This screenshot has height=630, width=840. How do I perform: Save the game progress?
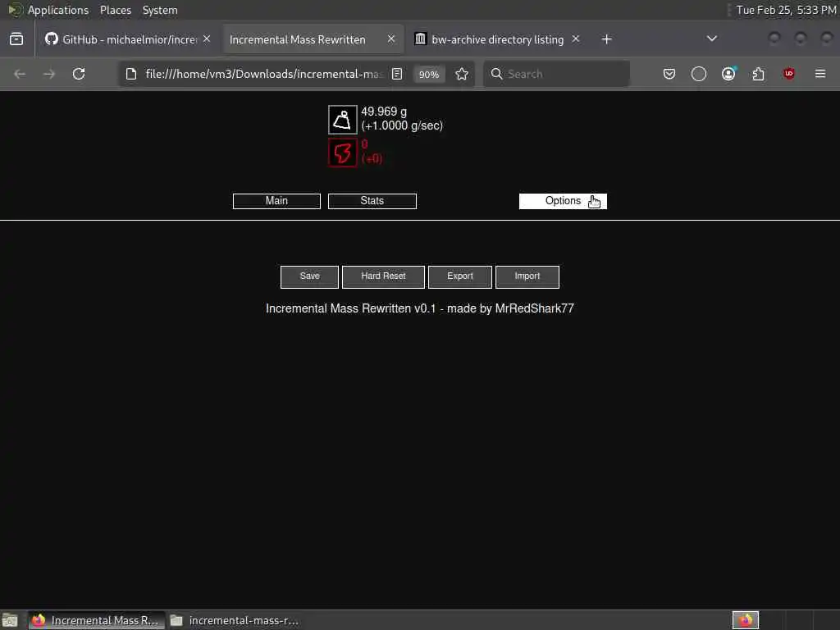309,276
